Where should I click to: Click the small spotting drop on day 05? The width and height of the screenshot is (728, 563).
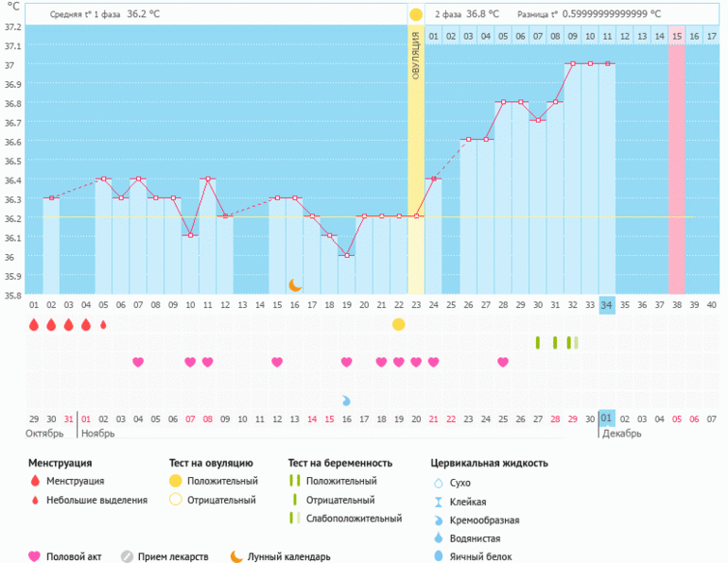[103, 324]
